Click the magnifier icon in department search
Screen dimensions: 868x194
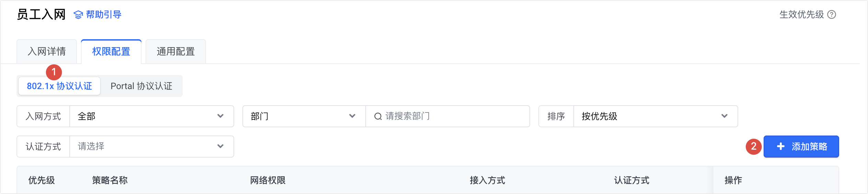[378, 117]
